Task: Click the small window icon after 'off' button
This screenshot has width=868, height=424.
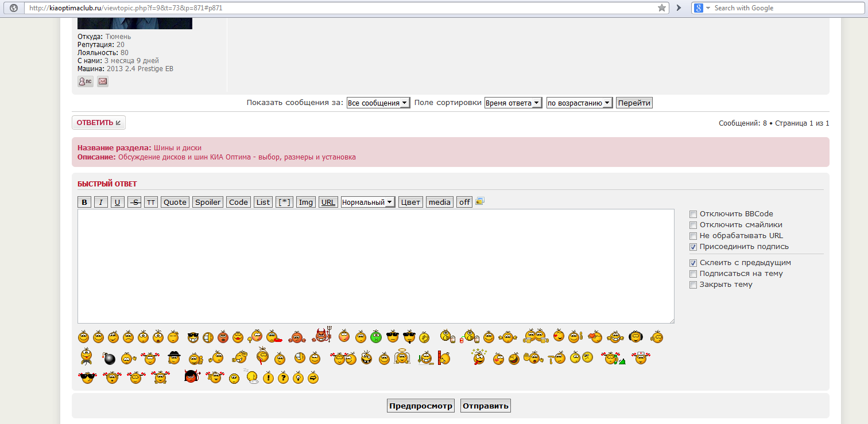Action: [x=480, y=201]
